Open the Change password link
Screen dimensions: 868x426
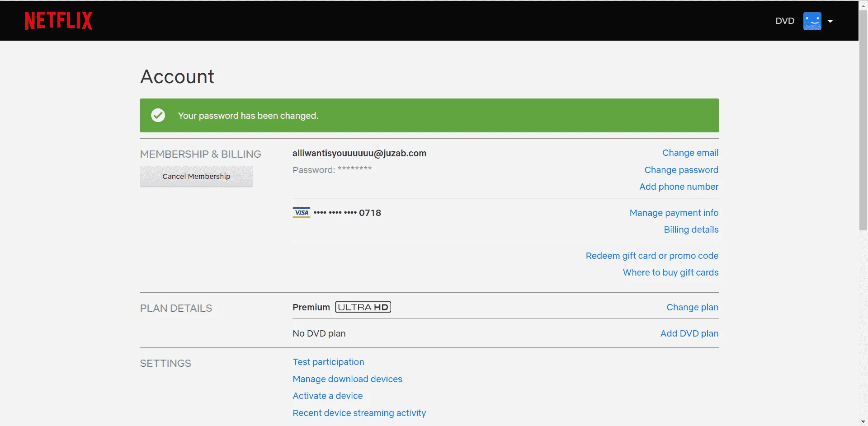(x=681, y=170)
